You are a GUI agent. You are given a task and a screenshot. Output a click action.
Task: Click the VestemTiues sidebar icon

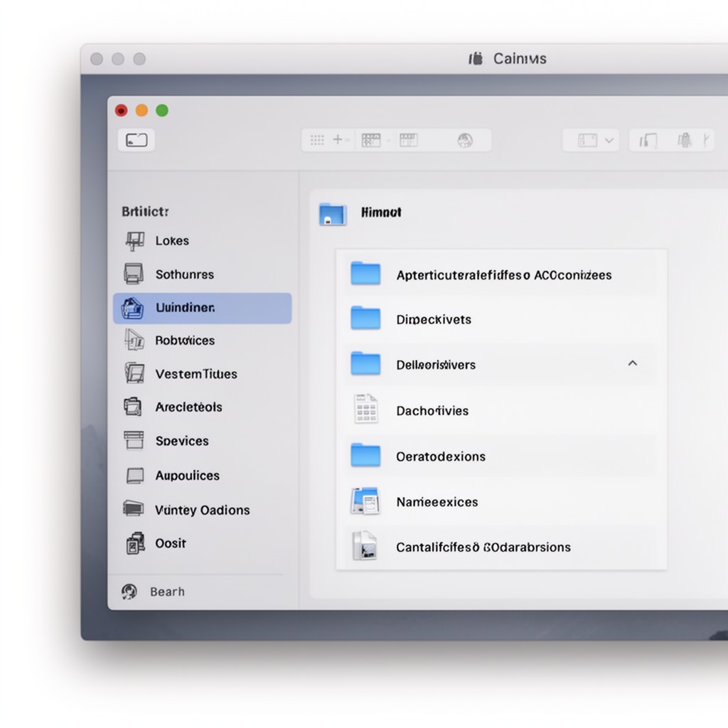[x=134, y=373]
